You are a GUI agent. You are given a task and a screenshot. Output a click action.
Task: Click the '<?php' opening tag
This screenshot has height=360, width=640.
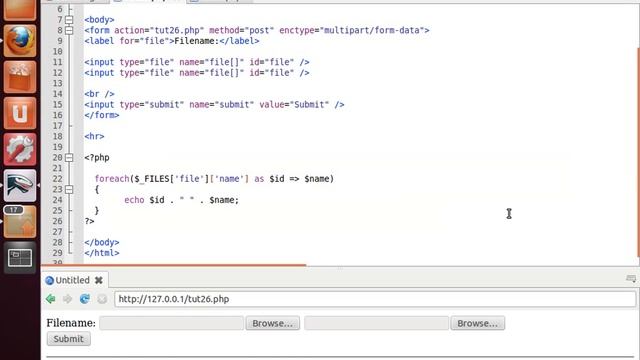(x=97, y=158)
